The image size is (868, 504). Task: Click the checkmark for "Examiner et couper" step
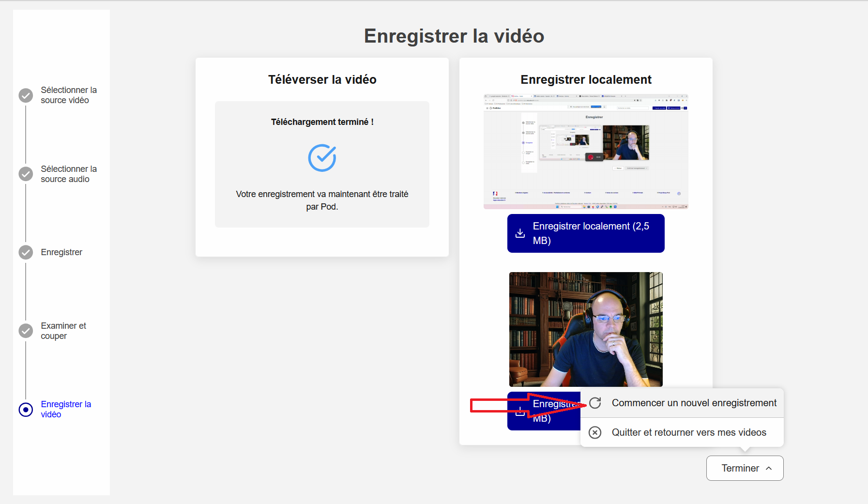[25, 331]
